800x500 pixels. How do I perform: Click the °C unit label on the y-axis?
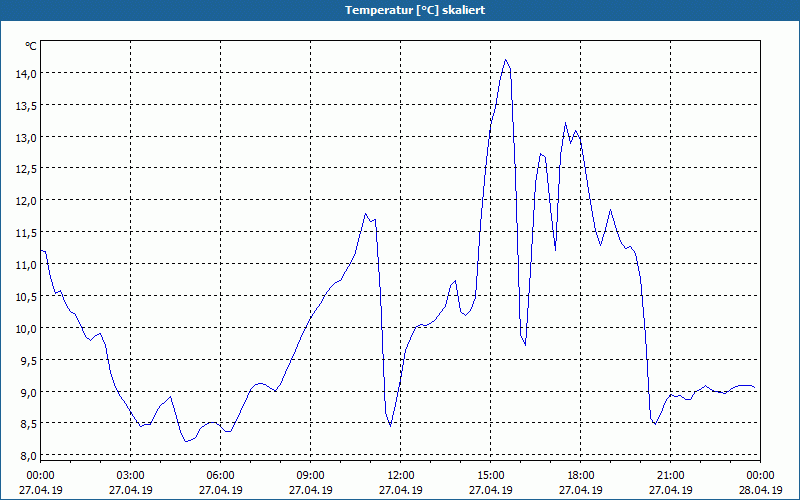(31, 46)
